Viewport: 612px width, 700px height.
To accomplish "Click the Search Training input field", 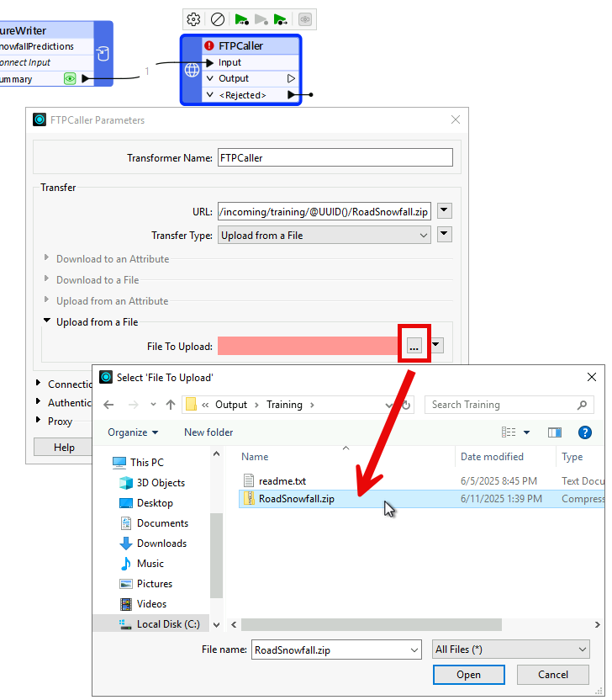I will (x=502, y=405).
